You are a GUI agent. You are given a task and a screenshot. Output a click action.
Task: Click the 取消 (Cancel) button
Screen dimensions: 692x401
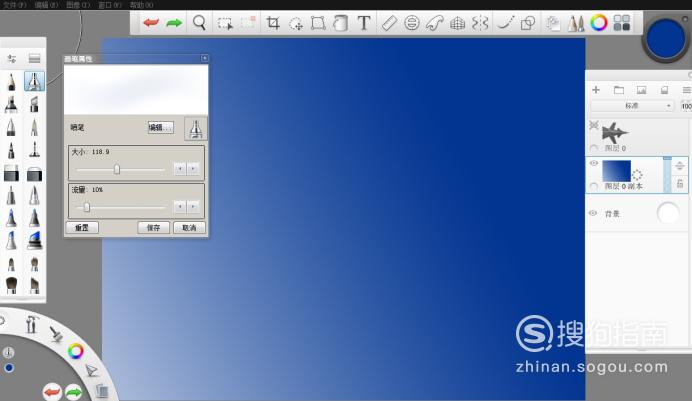tap(189, 228)
